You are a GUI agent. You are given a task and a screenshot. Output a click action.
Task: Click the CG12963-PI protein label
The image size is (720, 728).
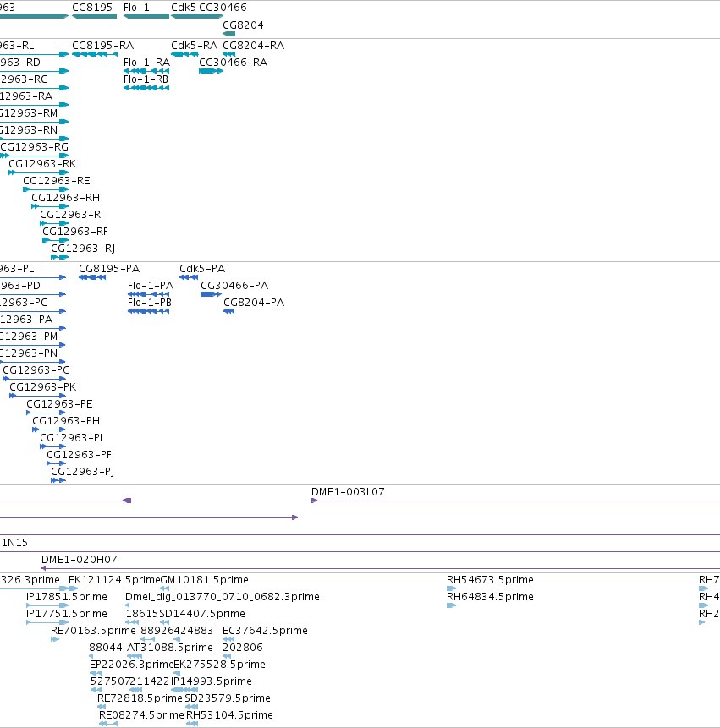point(71,438)
